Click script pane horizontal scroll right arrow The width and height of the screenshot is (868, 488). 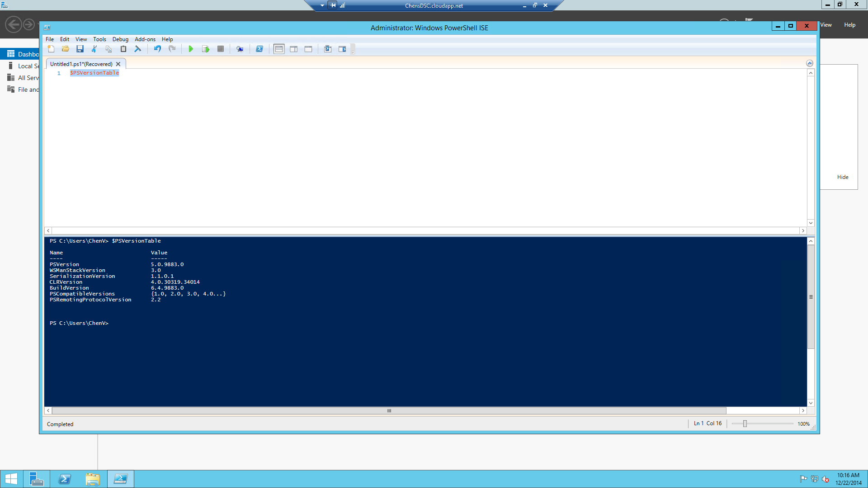click(803, 231)
